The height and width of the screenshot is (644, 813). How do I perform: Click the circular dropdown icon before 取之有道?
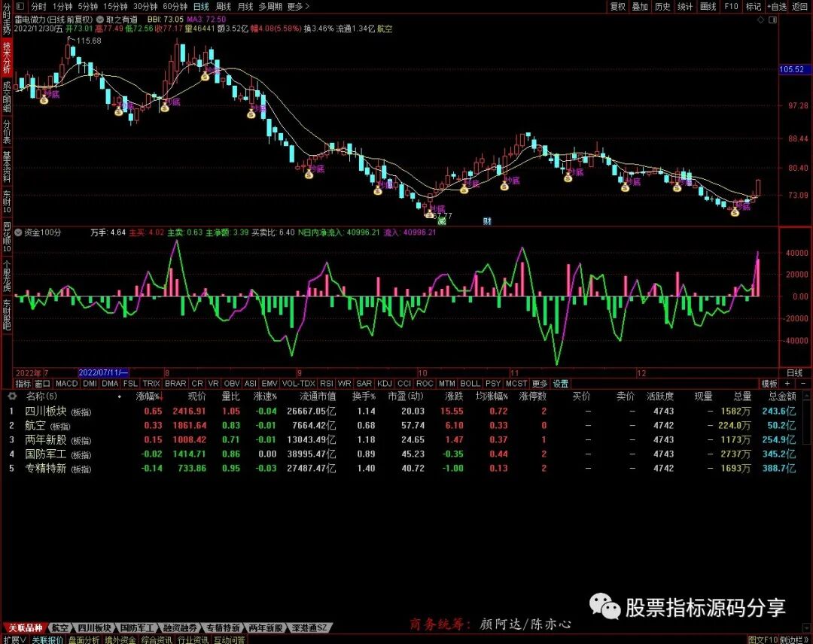coord(100,20)
